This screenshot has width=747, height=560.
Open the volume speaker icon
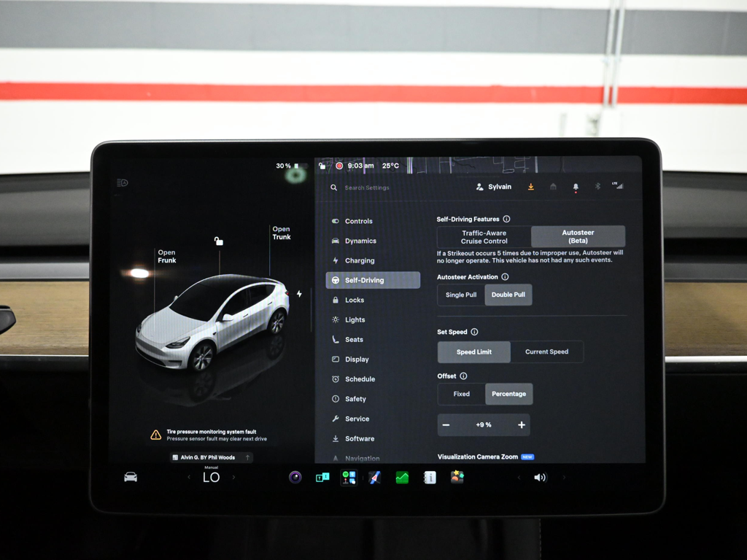click(541, 477)
